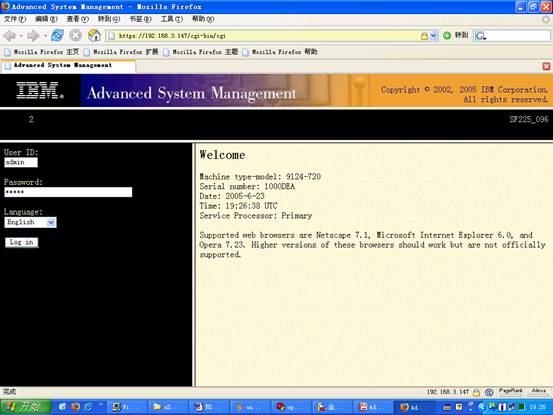This screenshot has width=553, height=415.
Task: Click the Show Desktop quick launch icon
Action: (x=63, y=407)
